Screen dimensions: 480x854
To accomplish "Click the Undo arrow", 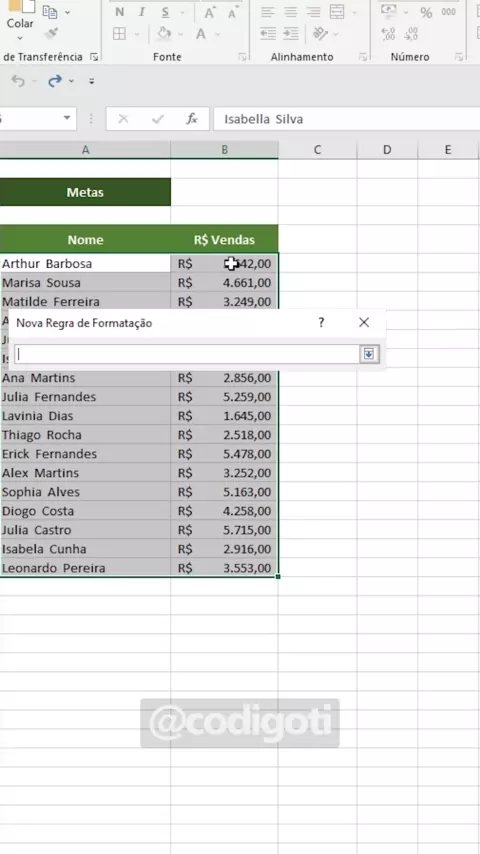I will coord(18,81).
